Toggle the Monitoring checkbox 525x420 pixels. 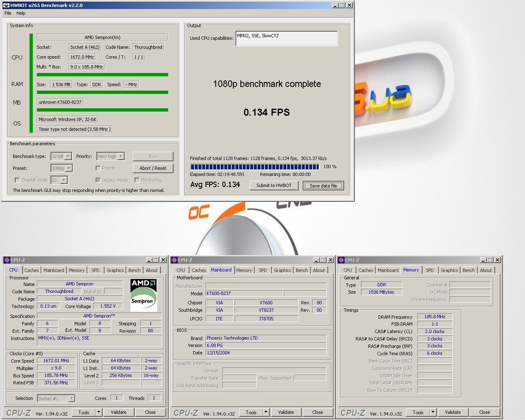137,180
